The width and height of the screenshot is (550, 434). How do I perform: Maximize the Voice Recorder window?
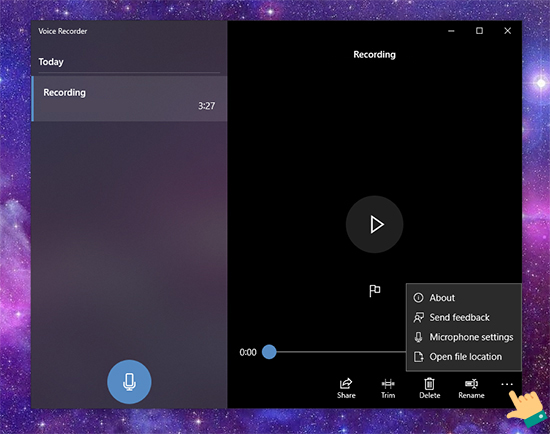pos(479,31)
